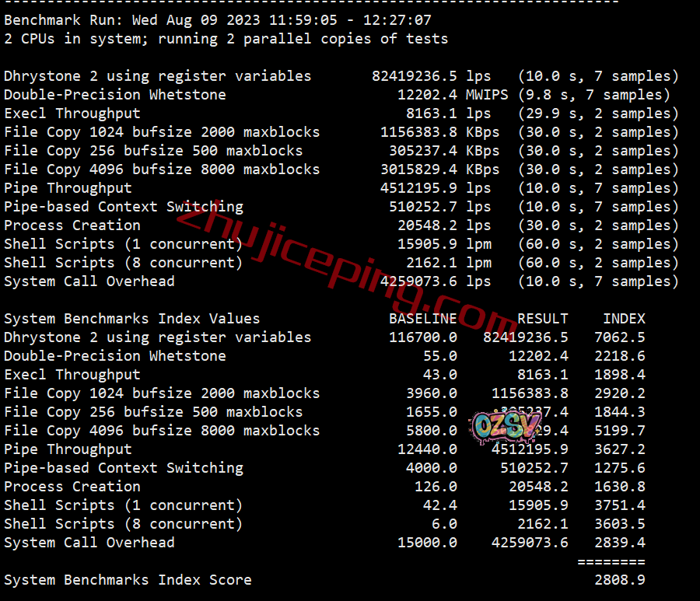Select the final index score 2808.9
The width and height of the screenshot is (700, 601).
[620, 580]
